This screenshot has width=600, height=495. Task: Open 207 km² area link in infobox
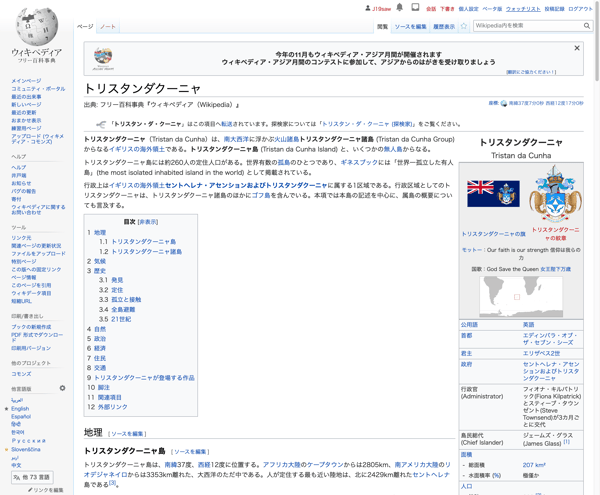(x=534, y=465)
